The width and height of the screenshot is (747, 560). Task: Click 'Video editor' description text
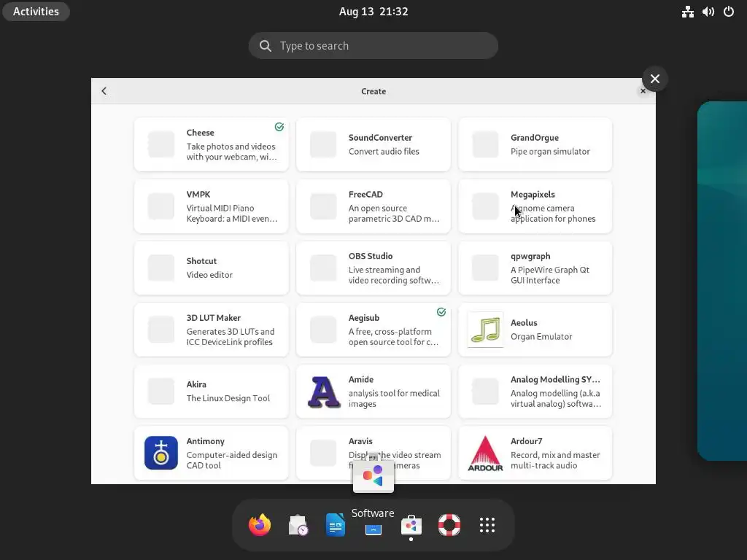209,275
